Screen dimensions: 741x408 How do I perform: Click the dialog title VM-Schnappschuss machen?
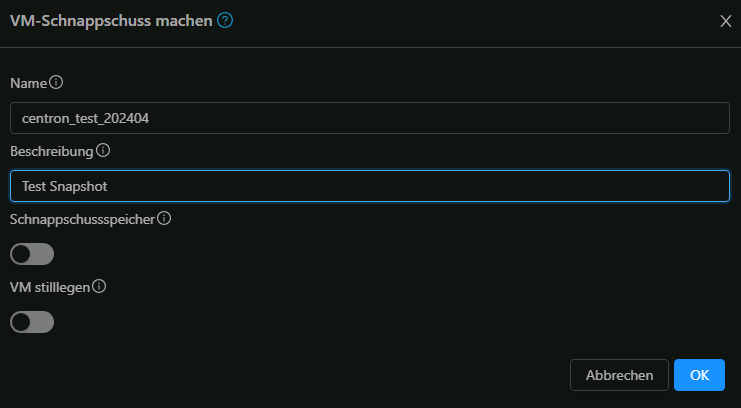110,20
